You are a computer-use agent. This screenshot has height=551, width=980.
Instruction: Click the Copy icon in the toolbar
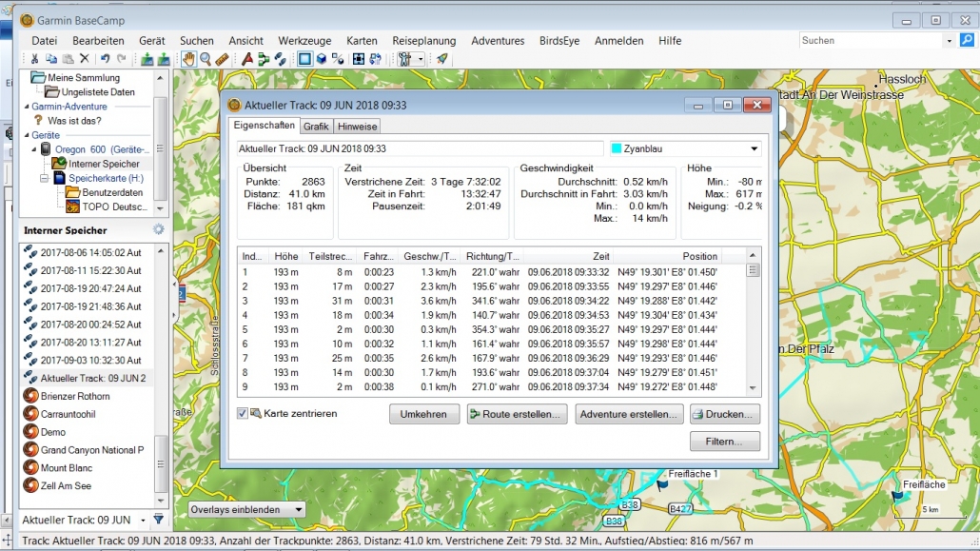point(51,59)
